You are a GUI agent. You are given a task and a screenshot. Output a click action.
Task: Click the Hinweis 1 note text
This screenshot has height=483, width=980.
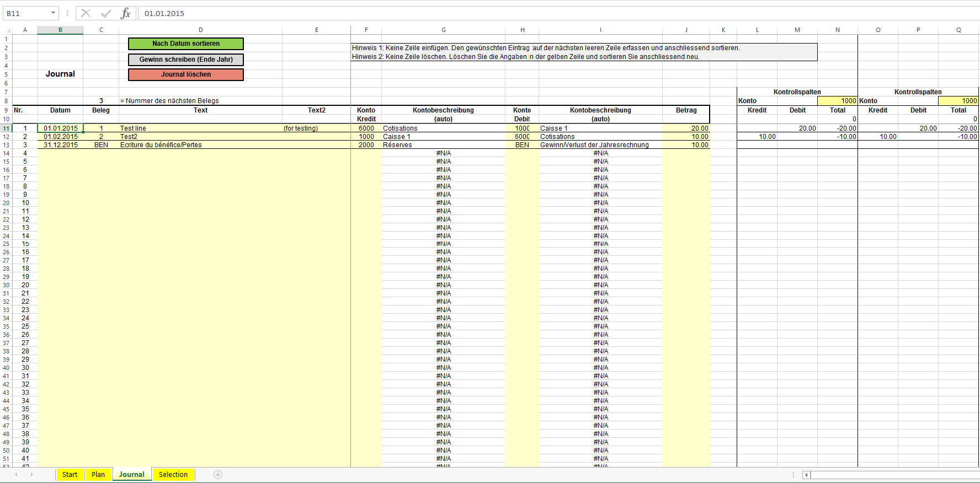coord(546,48)
